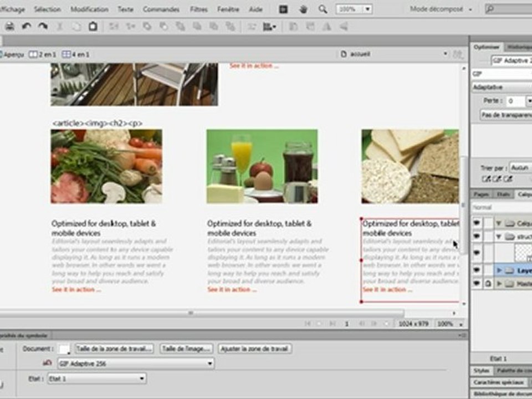Image resolution: width=532 pixels, height=399 pixels.
Task: Click Ajuster la zone de travail button
Action: click(254, 349)
